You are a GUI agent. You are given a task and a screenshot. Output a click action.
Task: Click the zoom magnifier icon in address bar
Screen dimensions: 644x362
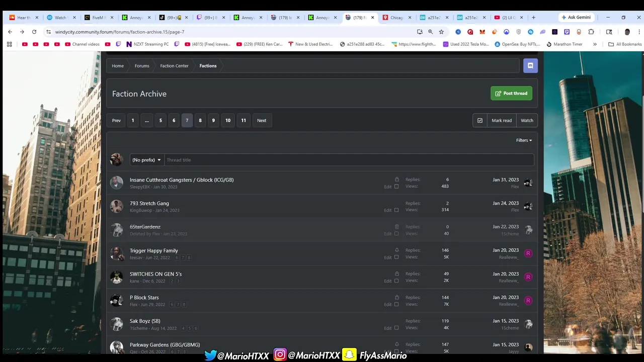point(431,32)
